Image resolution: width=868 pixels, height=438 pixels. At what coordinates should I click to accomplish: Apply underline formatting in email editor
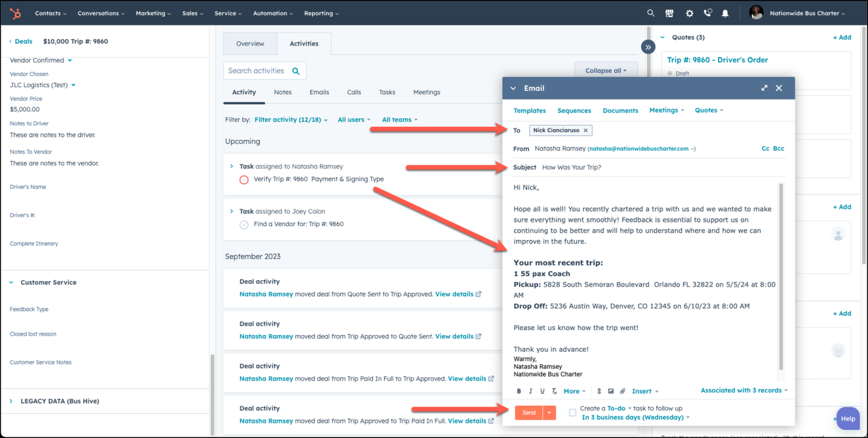coord(542,392)
